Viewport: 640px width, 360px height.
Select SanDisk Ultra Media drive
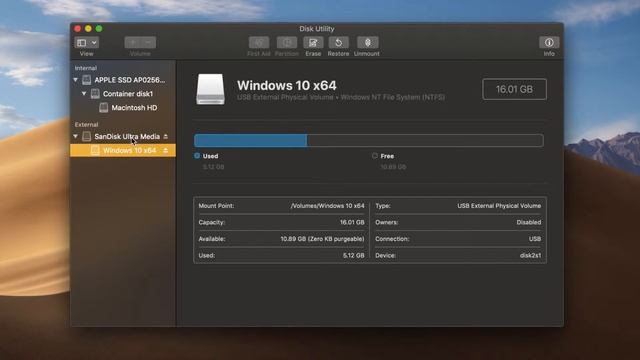[127, 136]
